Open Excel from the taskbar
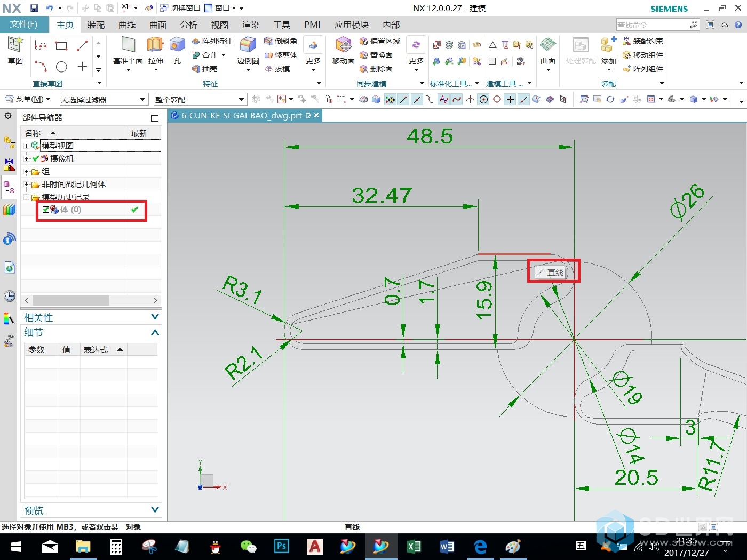The image size is (747, 560). 414,547
